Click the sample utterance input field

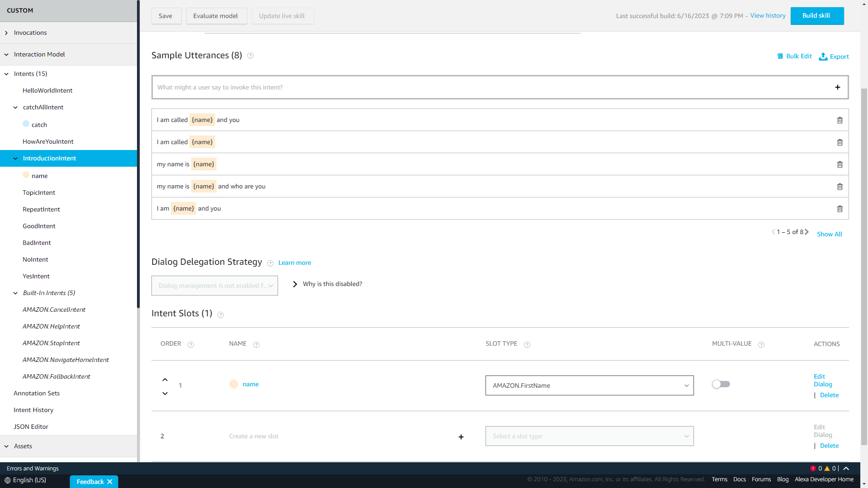[491, 87]
